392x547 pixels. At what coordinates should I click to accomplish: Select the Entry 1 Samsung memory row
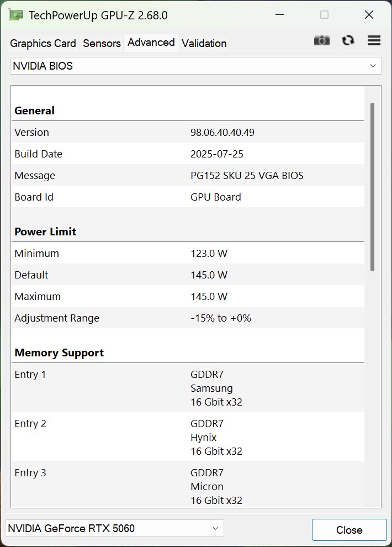point(188,388)
